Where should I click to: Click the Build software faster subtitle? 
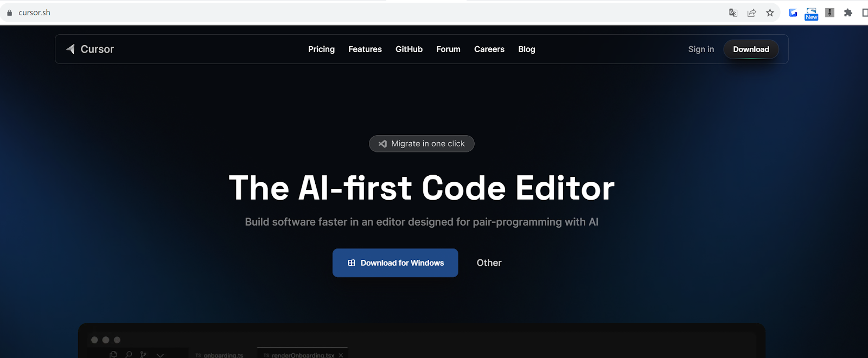point(422,222)
